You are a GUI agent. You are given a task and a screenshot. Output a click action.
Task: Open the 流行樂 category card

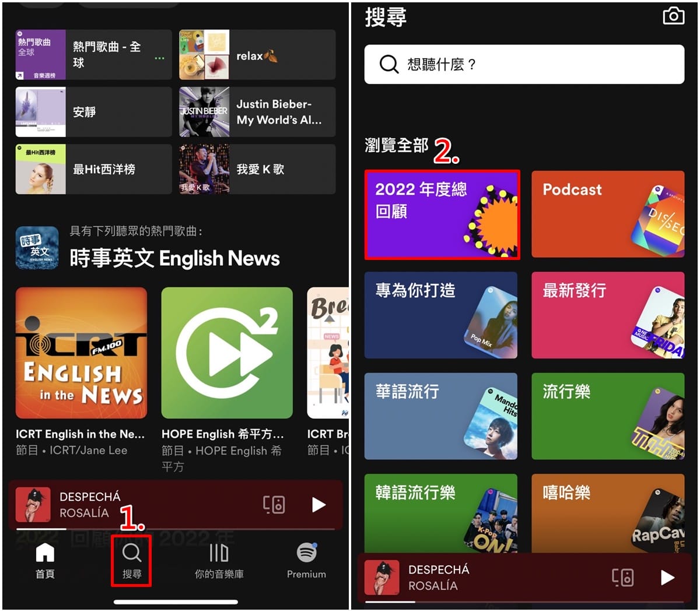pos(608,416)
